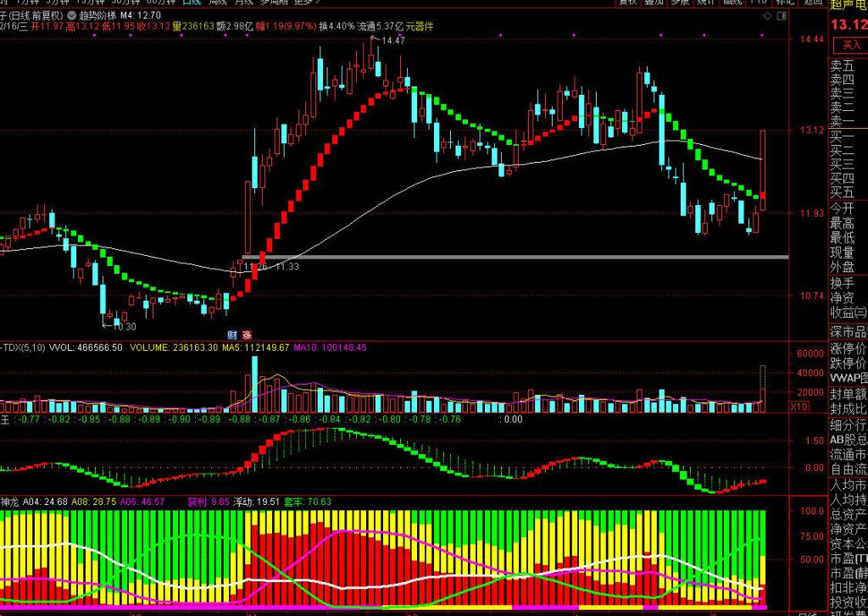Click the 张 marker icon under the chart
Viewport: 868px width, 616px height.
point(247,334)
